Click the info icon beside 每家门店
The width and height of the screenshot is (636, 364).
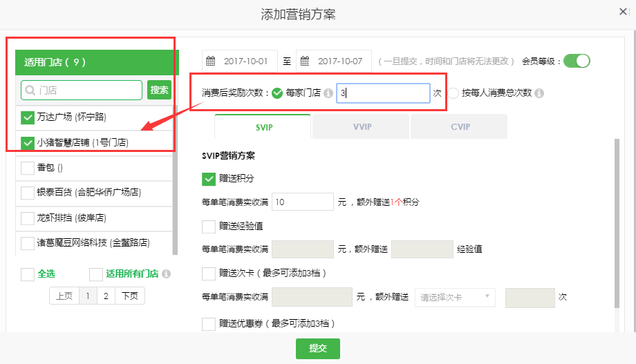point(328,93)
